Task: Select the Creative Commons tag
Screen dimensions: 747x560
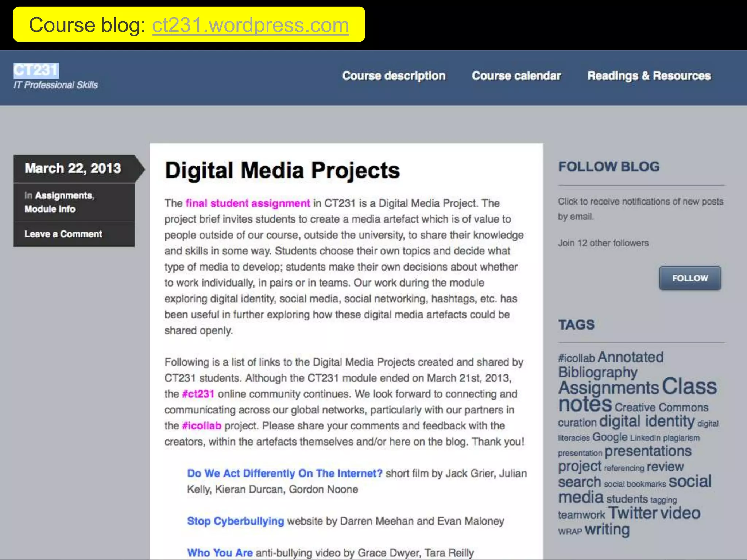Action: 661,407
